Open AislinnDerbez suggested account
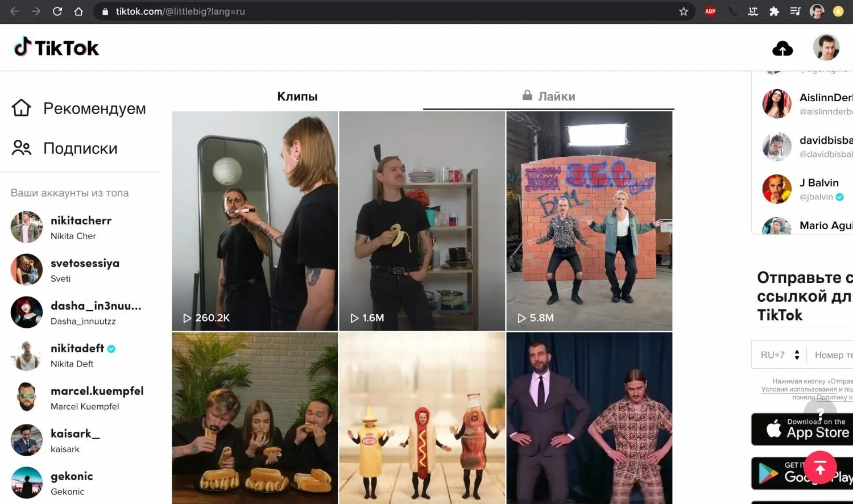 (808, 103)
